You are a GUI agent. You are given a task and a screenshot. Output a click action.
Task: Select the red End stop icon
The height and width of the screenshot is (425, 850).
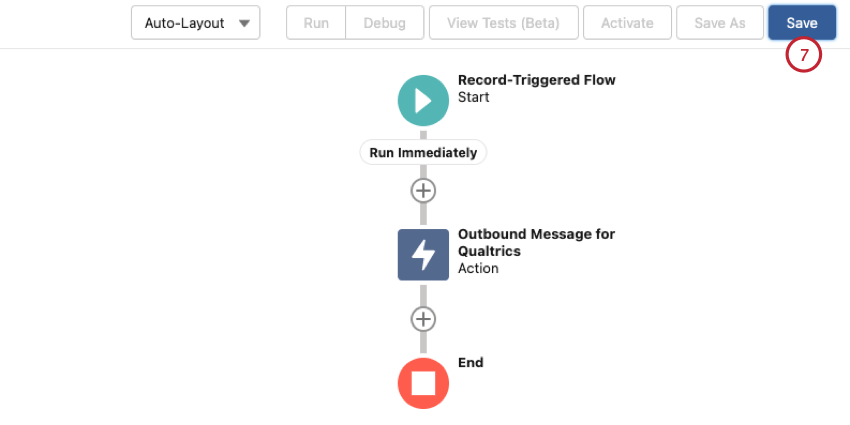tap(423, 383)
